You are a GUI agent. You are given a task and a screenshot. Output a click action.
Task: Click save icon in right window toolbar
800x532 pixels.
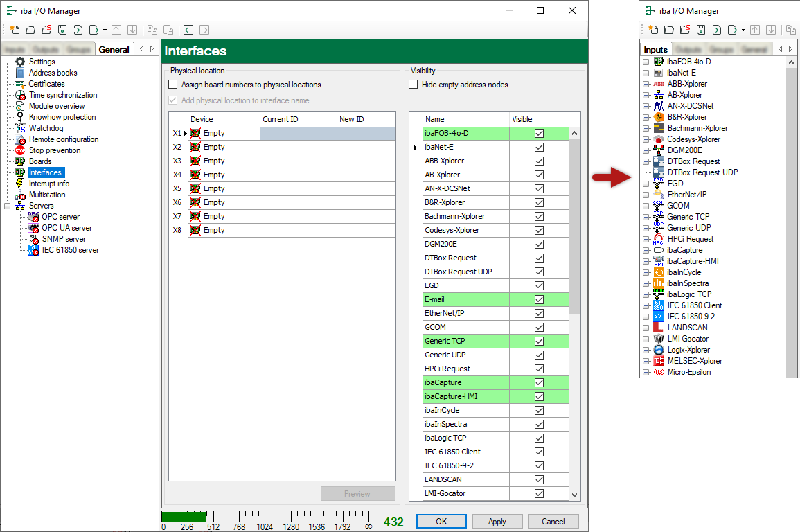pos(701,30)
